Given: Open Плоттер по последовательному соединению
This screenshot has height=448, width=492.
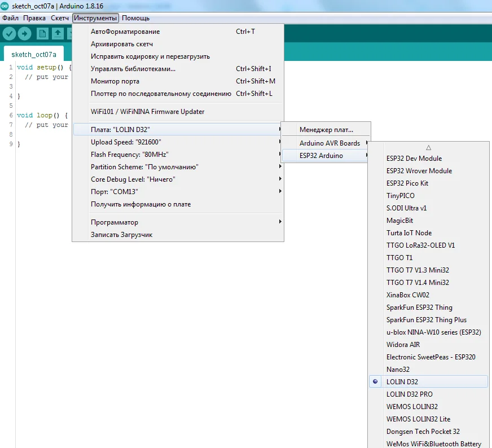Looking at the screenshot, I should click(x=178, y=94).
